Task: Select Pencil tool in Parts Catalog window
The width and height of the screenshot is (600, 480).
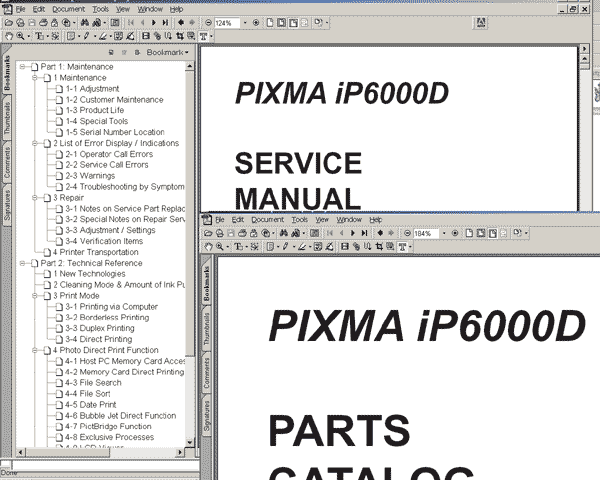Action: (x=285, y=247)
